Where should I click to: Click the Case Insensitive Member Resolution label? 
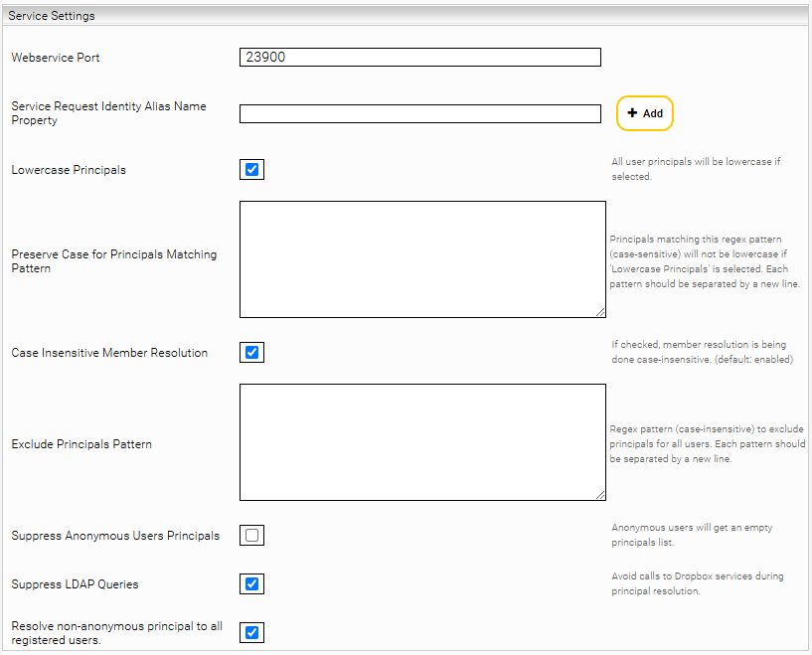[x=109, y=353]
